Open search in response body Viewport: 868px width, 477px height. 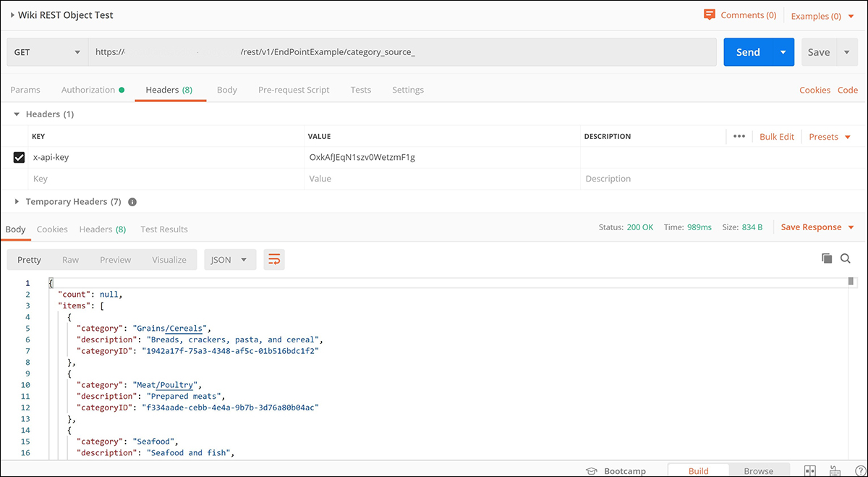click(x=846, y=258)
